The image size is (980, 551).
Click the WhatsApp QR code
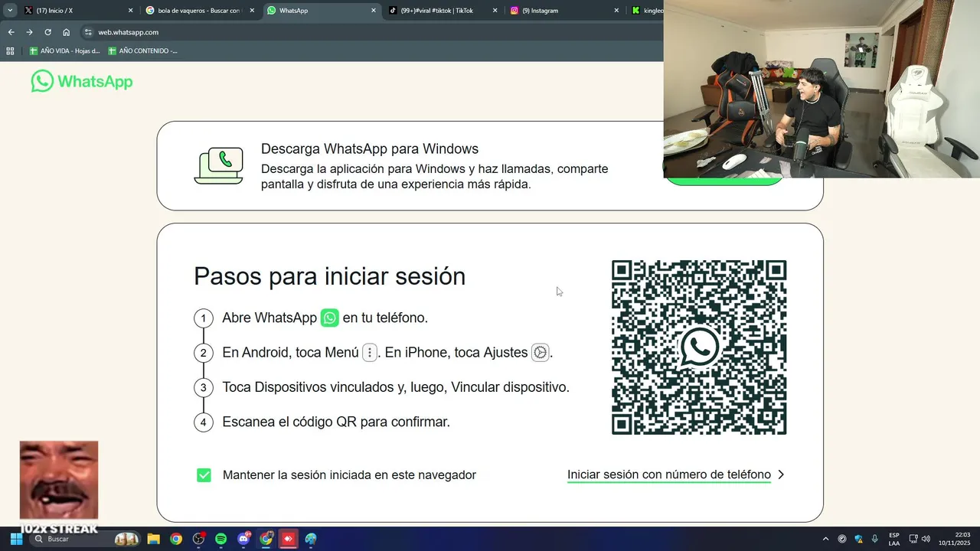[x=699, y=347]
